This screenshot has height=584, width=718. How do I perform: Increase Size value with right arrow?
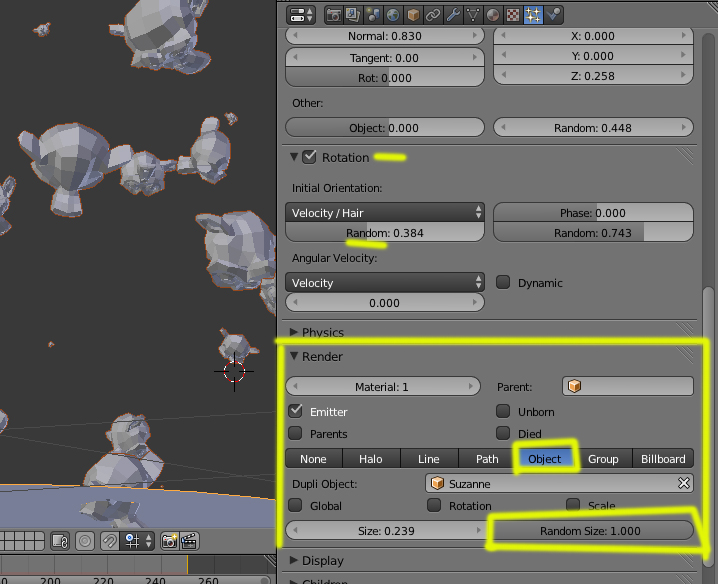pos(479,530)
